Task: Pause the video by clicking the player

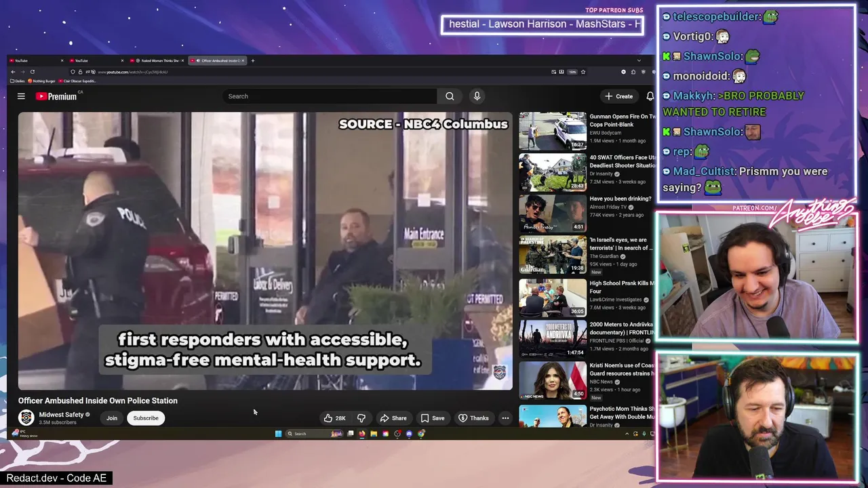Action: [265, 251]
